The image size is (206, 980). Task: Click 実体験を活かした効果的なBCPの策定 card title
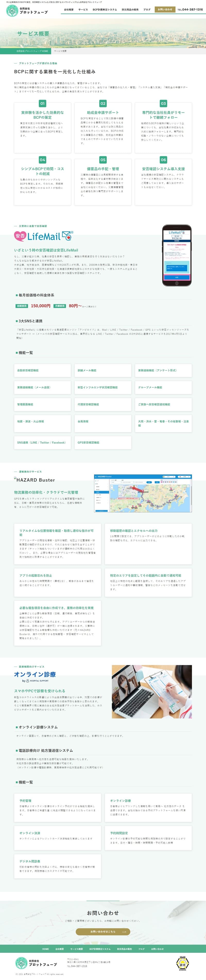coord(42,115)
